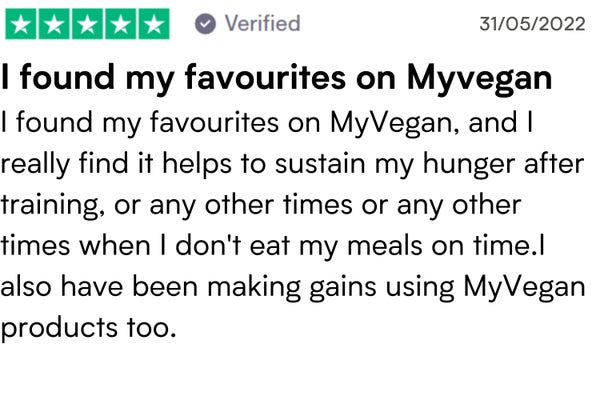This screenshot has height=400, width=600.
Task: Click the review date 31/05/2022
Action: pyautogui.click(x=532, y=24)
